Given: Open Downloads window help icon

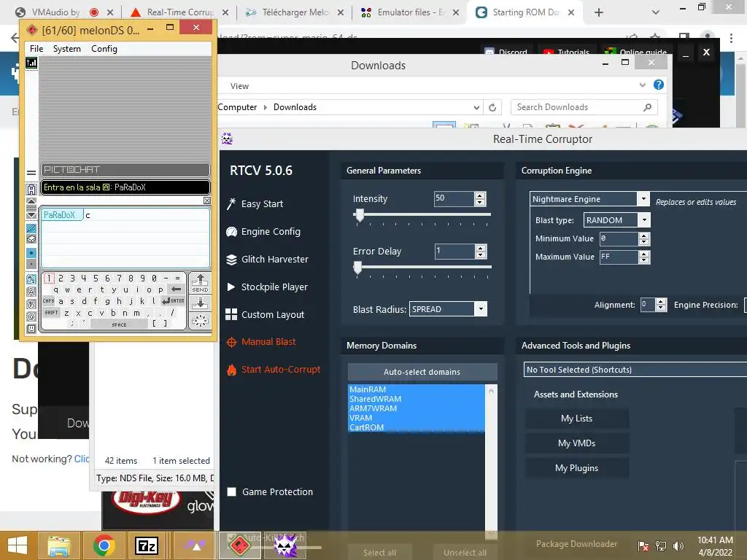Looking at the screenshot, I should pos(659,85).
